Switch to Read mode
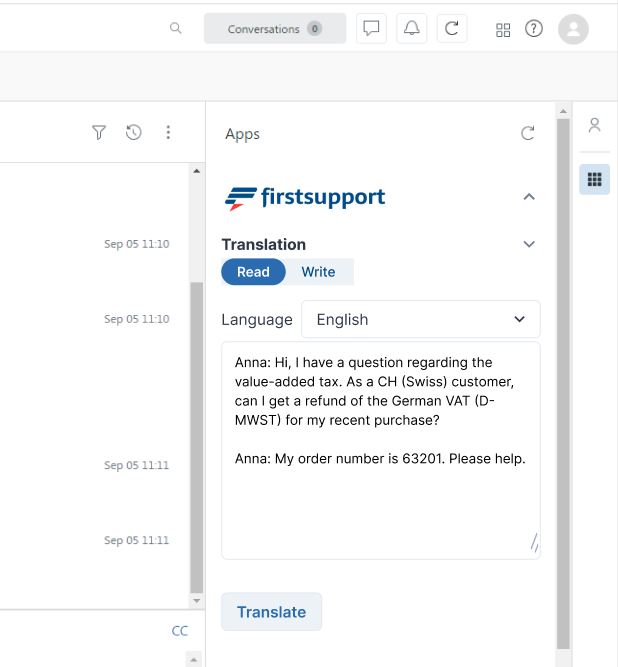618x667 pixels. tap(253, 272)
